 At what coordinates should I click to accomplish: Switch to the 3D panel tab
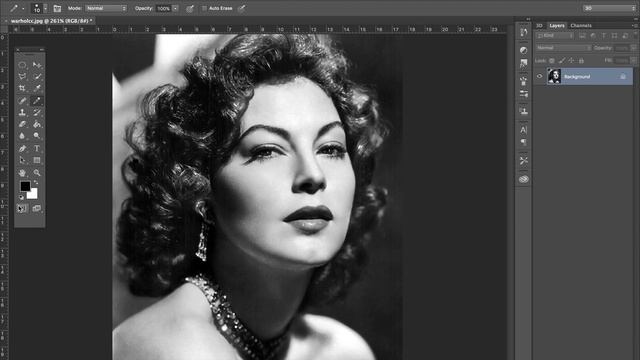(x=539, y=26)
